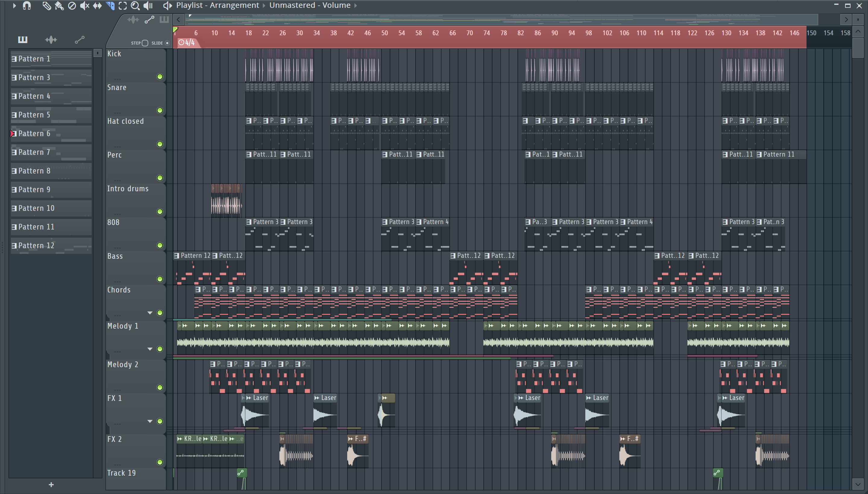Mute the Hat closed track

coord(159,144)
